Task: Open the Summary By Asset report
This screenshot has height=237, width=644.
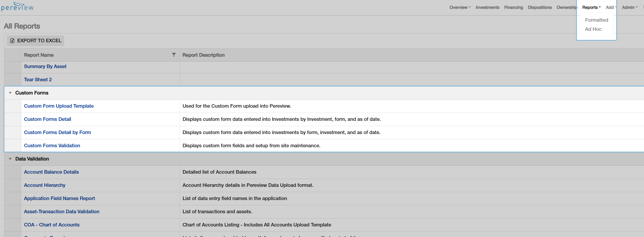Action: click(x=45, y=66)
